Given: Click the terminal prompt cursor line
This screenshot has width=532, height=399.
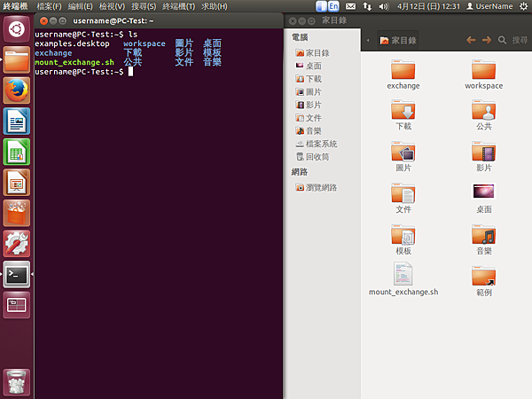Looking at the screenshot, I should click(84, 72).
